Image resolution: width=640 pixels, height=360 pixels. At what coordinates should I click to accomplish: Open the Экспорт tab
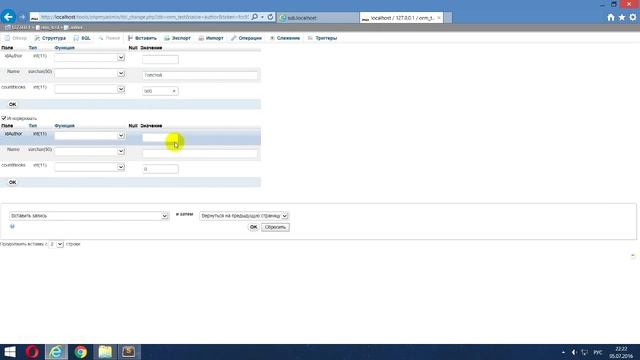tap(177, 38)
